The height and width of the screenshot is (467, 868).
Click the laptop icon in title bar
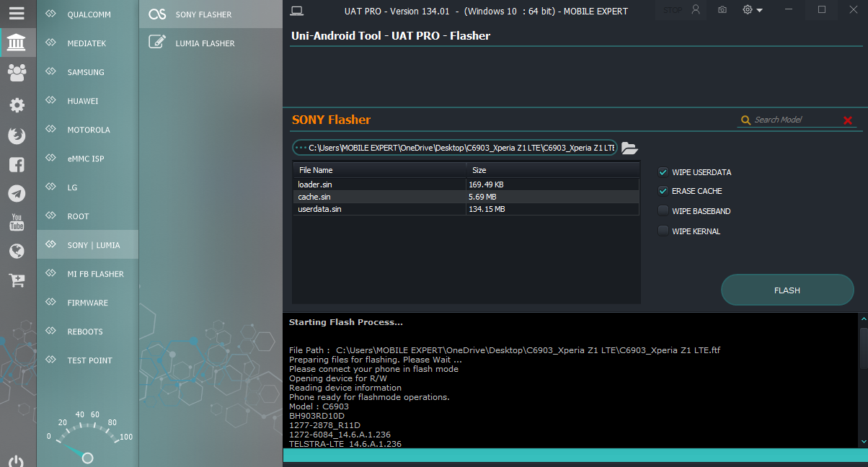point(296,11)
